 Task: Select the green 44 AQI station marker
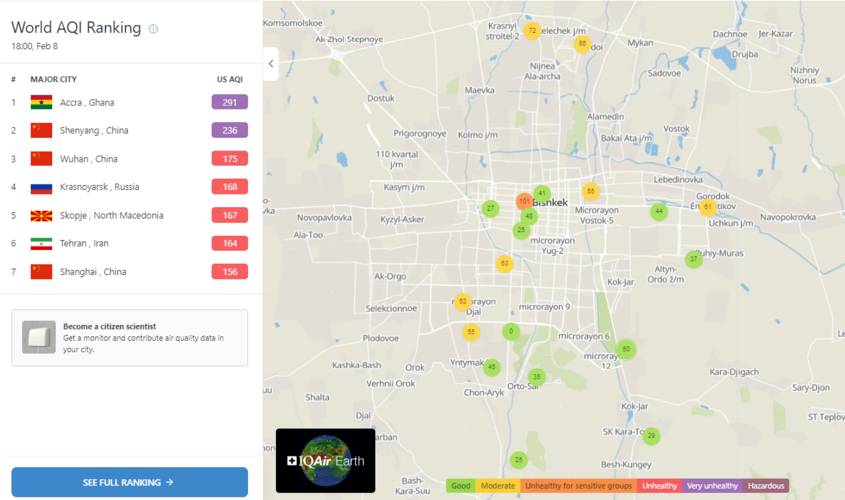tap(658, 211)
